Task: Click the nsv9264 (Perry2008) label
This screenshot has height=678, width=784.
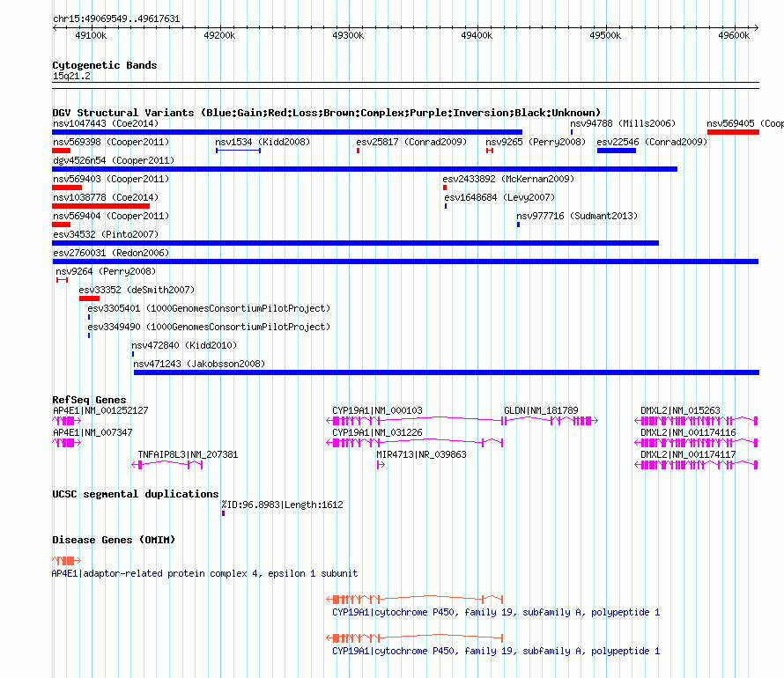Action: point(106,271)
